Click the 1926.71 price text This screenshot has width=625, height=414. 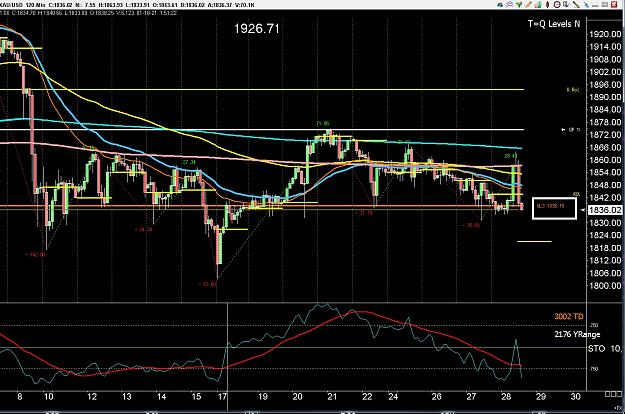click(x=257, y=29)
